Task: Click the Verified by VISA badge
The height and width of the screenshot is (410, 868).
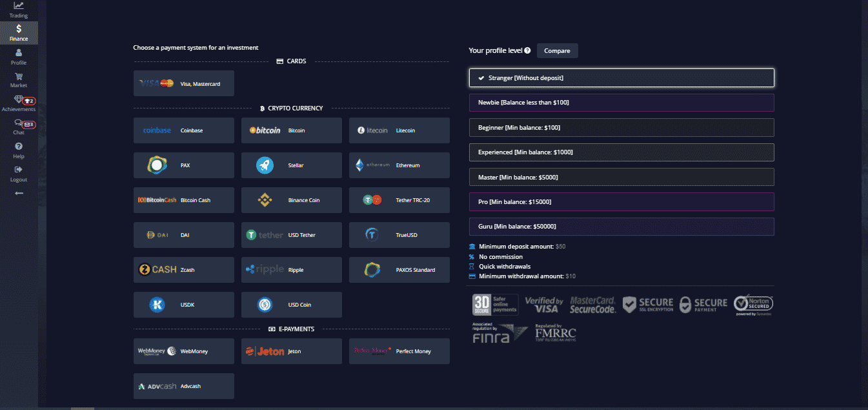Action: (x=544, y=305)
